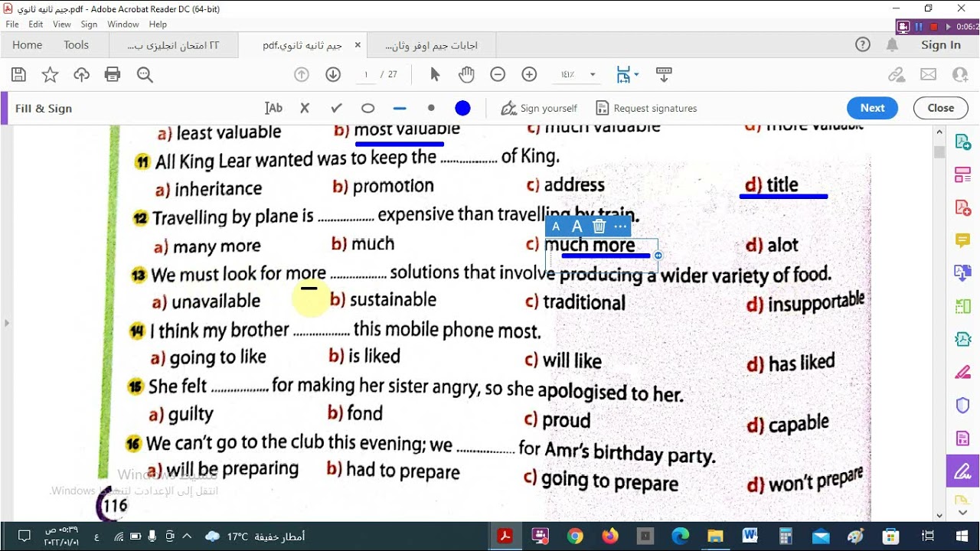Click the page number input field
This screenshot has width=980, height=551.
click(x=366, y=74)
